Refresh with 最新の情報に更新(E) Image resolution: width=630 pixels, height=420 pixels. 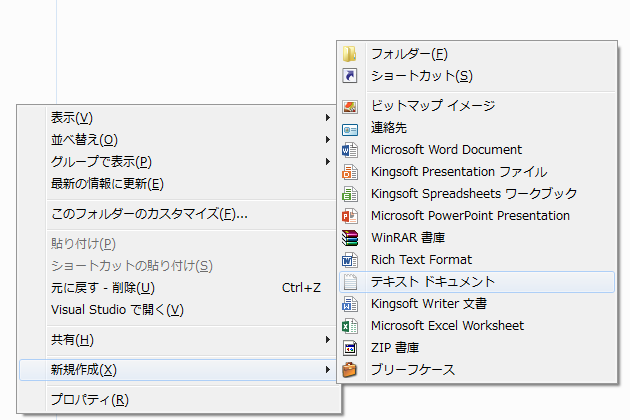pyautogui.click(x=178, y=184)
